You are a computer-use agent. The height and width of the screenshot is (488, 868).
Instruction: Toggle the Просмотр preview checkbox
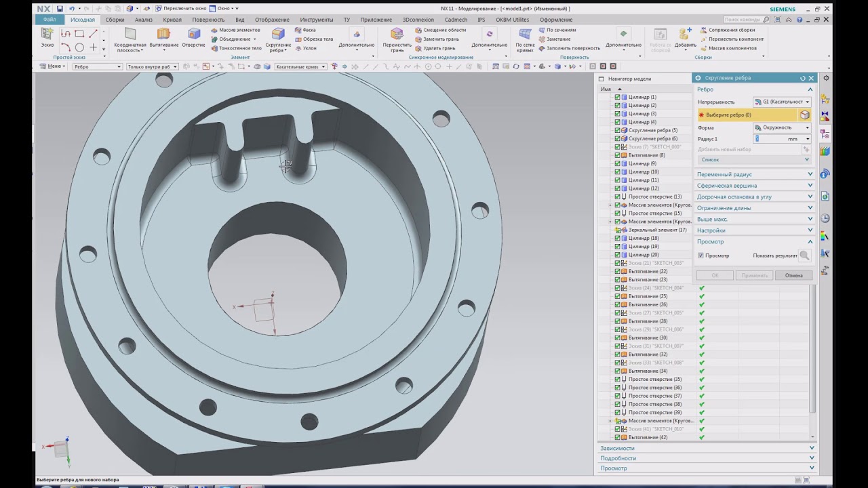coord(701,256)
